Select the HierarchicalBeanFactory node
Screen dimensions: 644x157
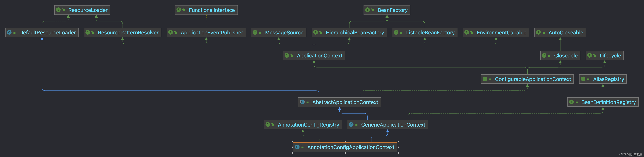(355, 33)
